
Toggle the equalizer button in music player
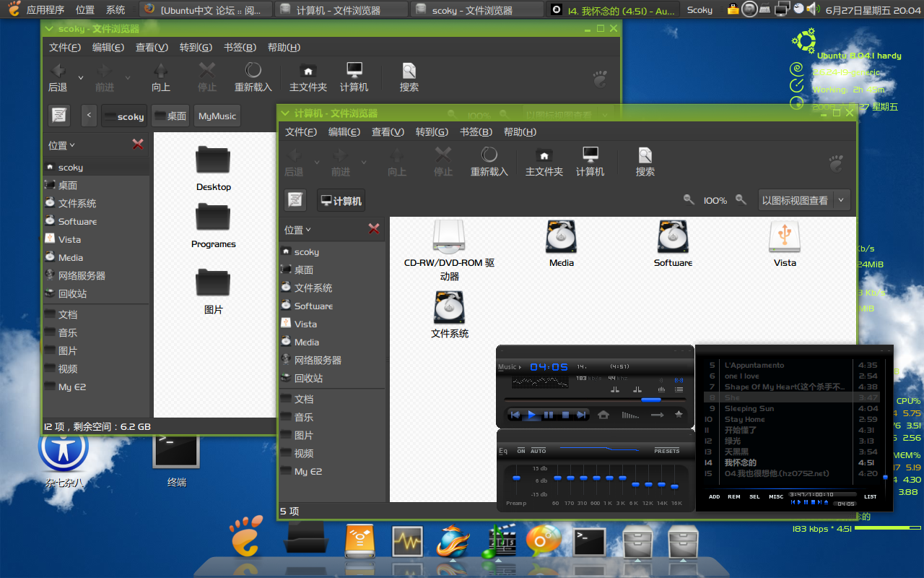pyautogui.click(x=661, y=389)
